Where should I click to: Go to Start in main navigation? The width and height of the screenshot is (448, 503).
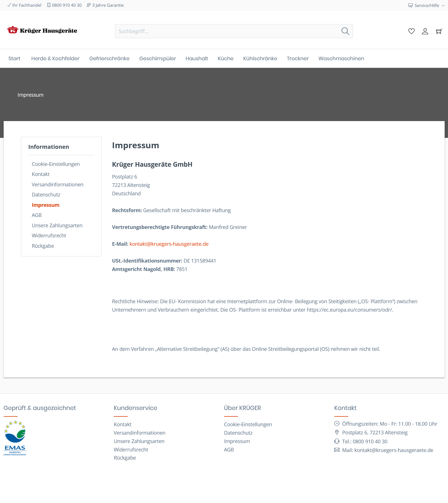point(14,59)
